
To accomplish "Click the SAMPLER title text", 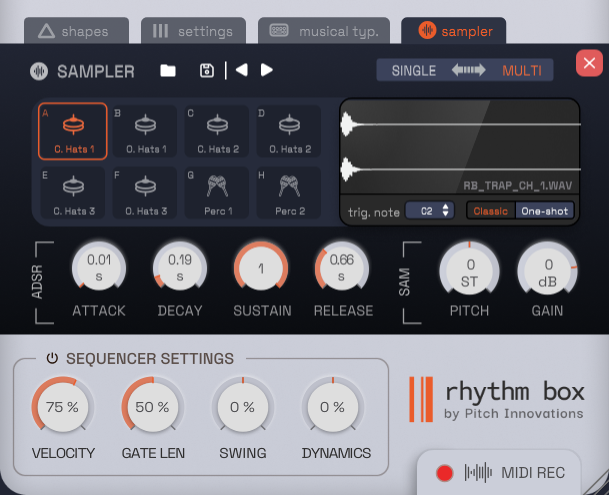I will 96,71.
